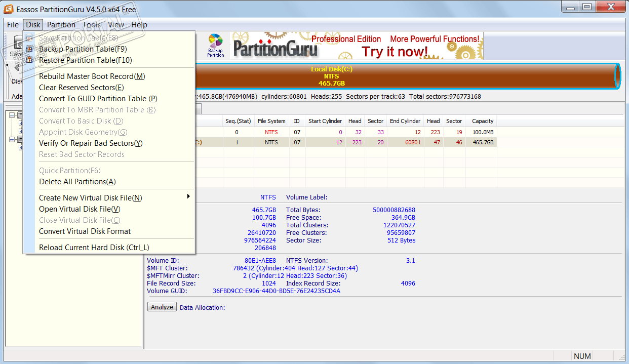Click the Start Cylinder column header
The image size is (629, 364).
325,121
